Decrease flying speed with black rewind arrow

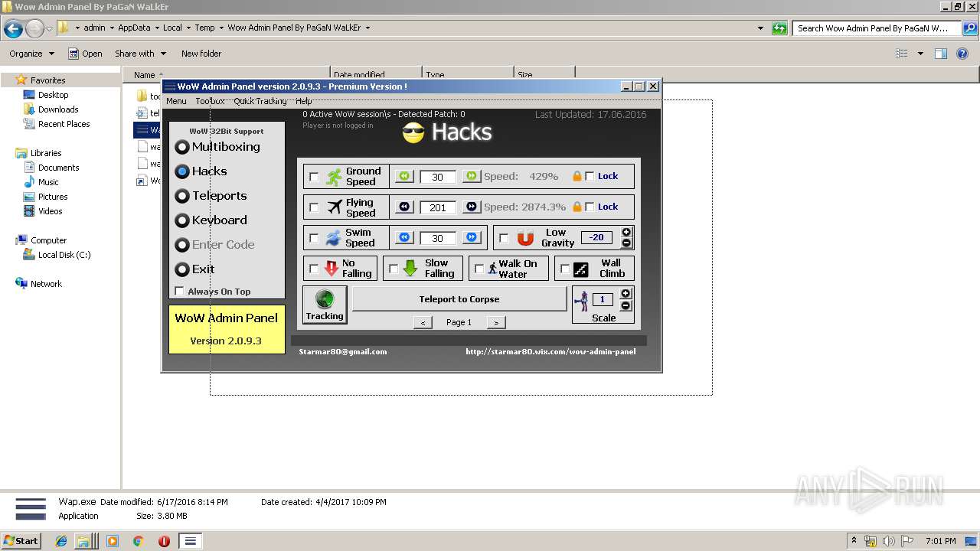coord(404,207)
